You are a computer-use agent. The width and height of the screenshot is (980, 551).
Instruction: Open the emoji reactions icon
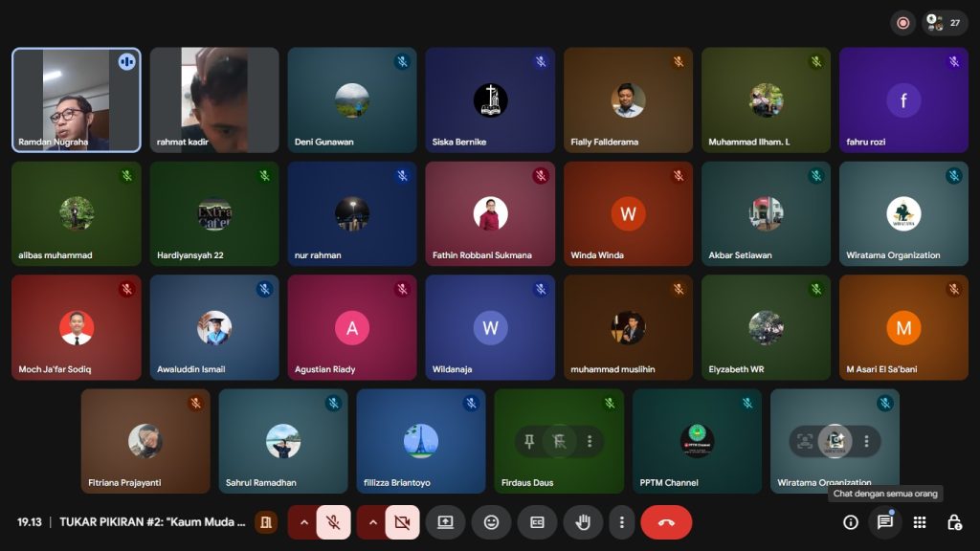click(491, 522)
